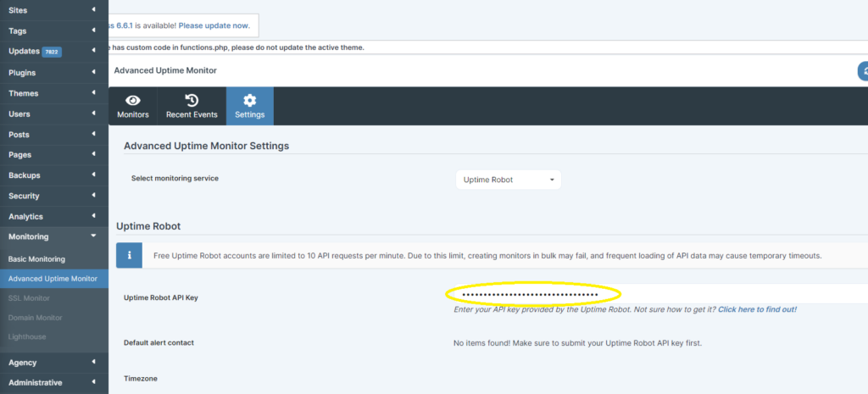Expand the Agency sidebar menu
The image size is (868, 394).
pyautogui.click(x=54, y=362)
